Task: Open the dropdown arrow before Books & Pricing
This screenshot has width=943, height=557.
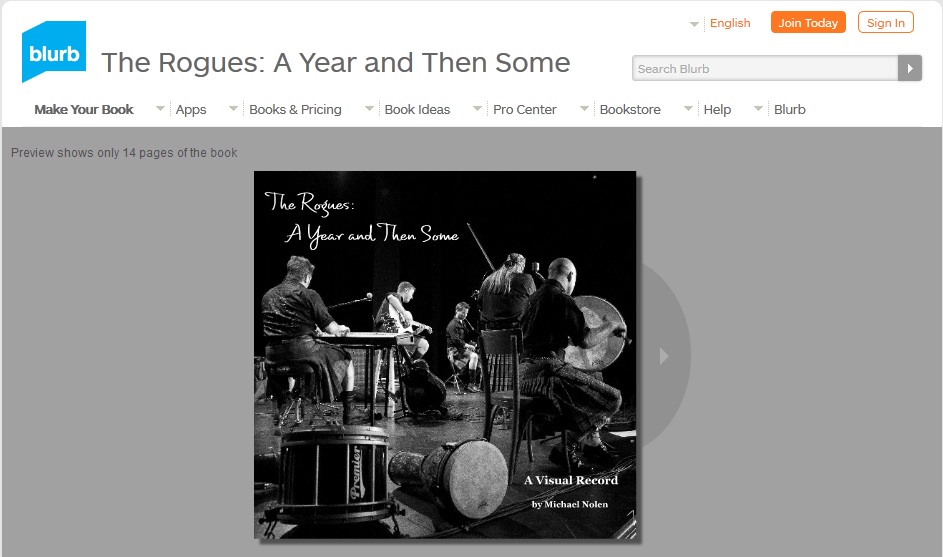Action: 233,108
